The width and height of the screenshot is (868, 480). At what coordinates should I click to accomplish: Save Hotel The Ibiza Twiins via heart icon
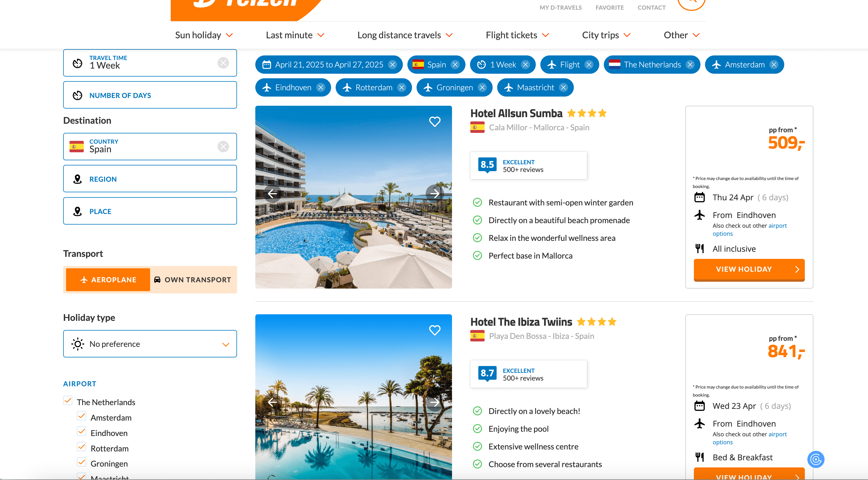[435, 330]
